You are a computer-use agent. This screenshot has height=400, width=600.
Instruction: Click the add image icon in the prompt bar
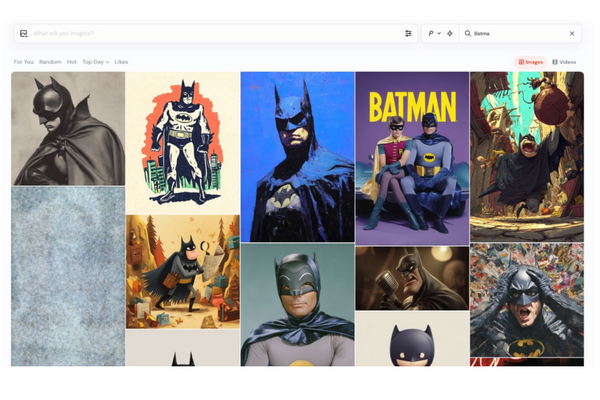point(24,34)
